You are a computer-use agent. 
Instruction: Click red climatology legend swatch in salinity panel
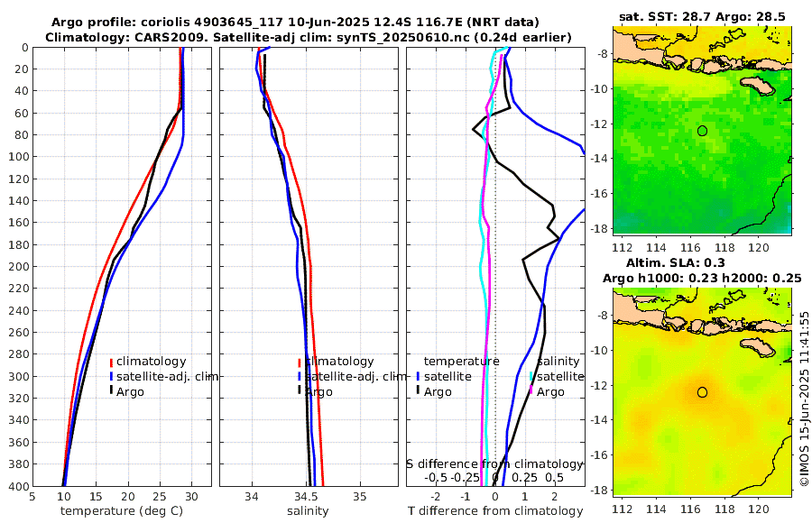tap(299, 362)
